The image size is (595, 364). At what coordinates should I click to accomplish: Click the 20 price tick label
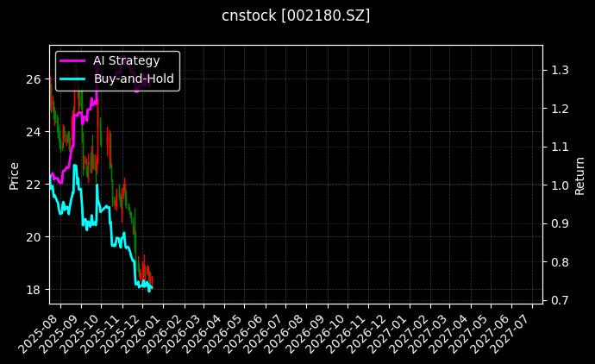(x=33, y=236)
